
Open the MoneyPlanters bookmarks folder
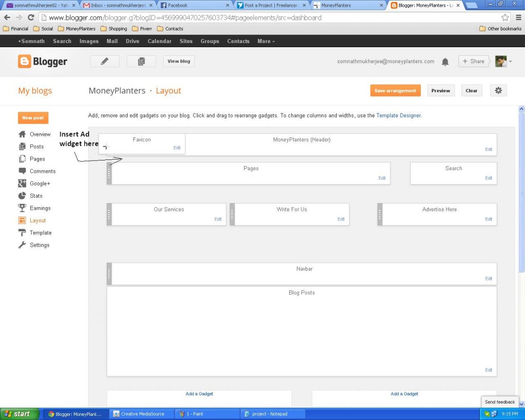[77, 29]
